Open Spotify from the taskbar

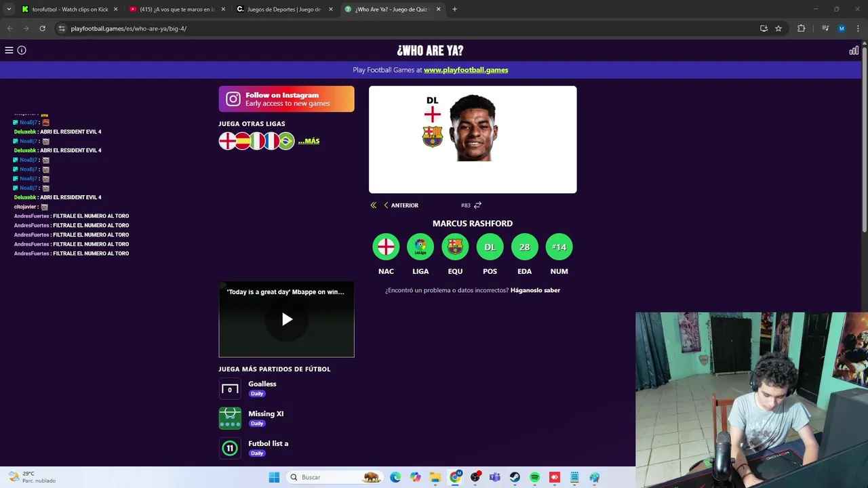point(534,477)
